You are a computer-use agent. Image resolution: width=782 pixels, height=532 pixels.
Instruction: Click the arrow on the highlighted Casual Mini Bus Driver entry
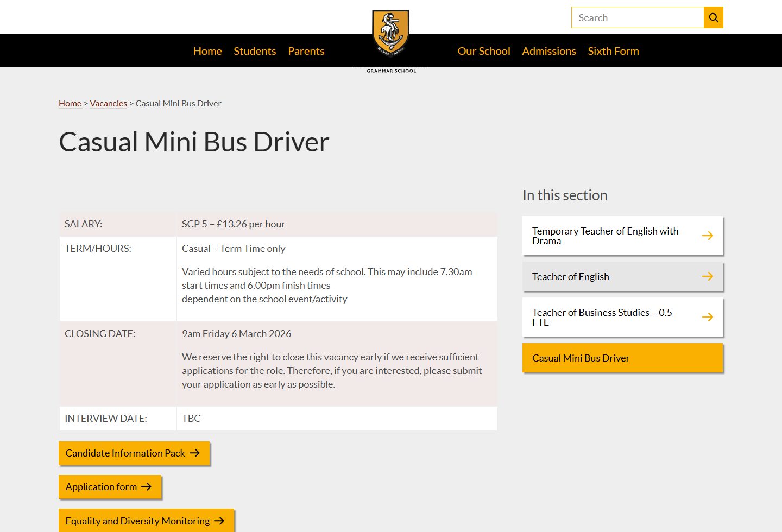point(708,358)
